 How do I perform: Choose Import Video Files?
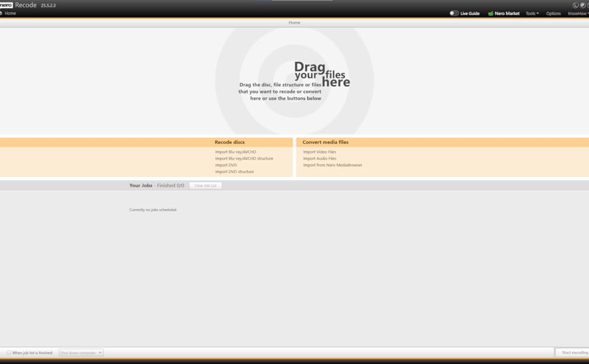pos(319,152)
